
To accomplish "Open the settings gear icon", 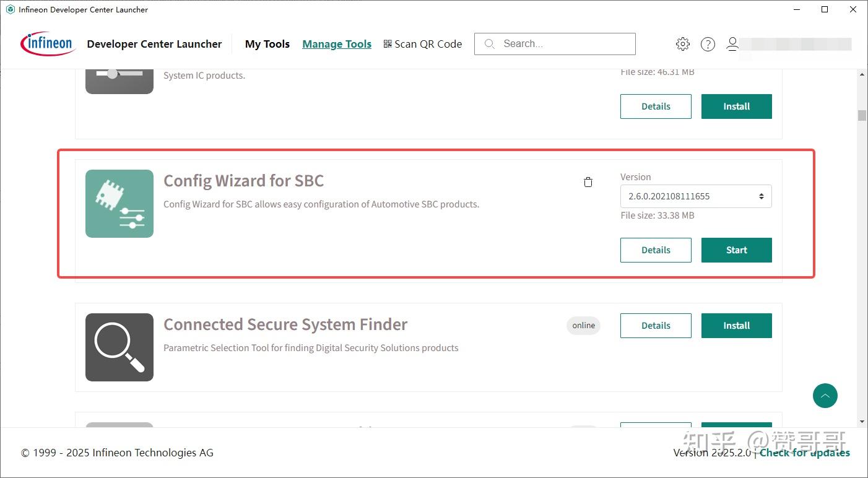I will click(683, 44).
